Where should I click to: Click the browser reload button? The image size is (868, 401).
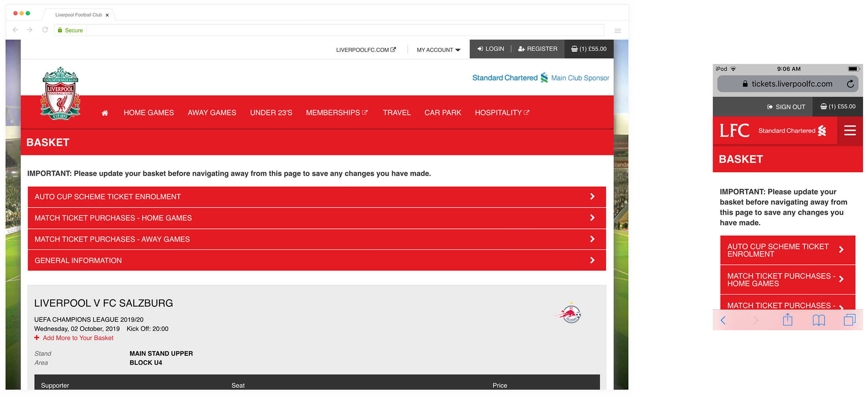[45, 30]
